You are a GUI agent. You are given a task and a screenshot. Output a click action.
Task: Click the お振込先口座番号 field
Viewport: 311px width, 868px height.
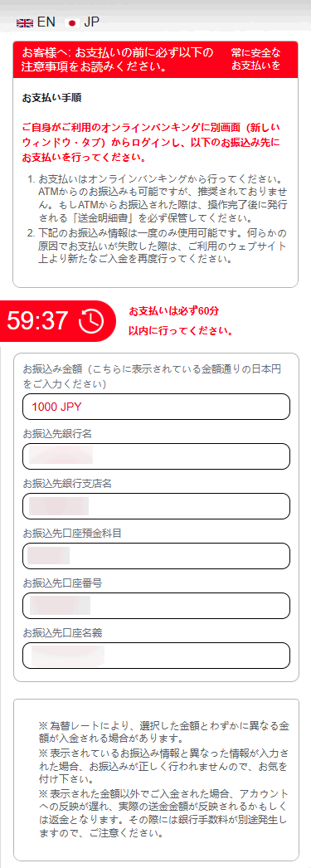(156, 606)
